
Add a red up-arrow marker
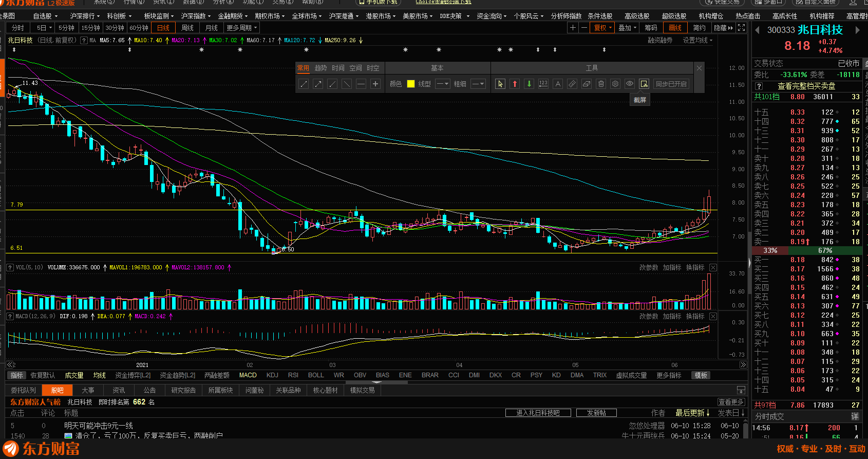(515, 84)
